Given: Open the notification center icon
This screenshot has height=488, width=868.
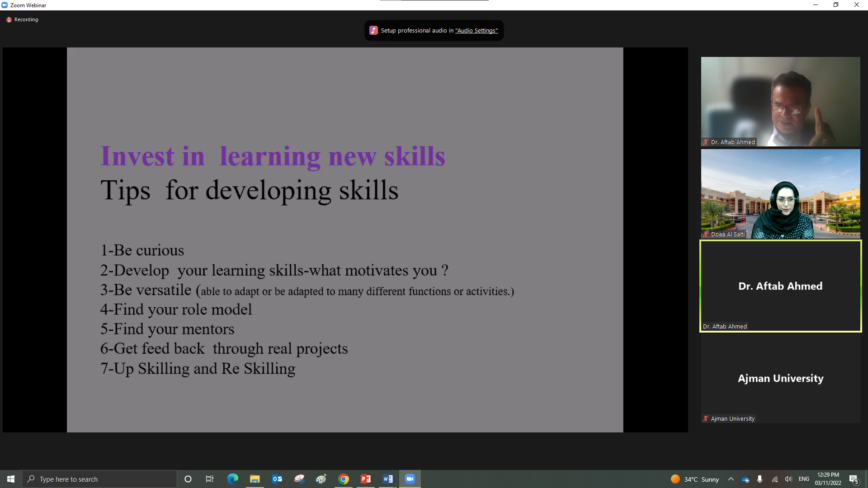Looking at the screenshot, I should tap(854, 479).
